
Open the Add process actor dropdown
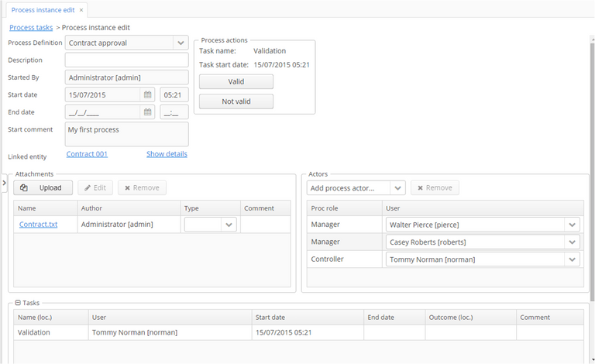point(397,188)
